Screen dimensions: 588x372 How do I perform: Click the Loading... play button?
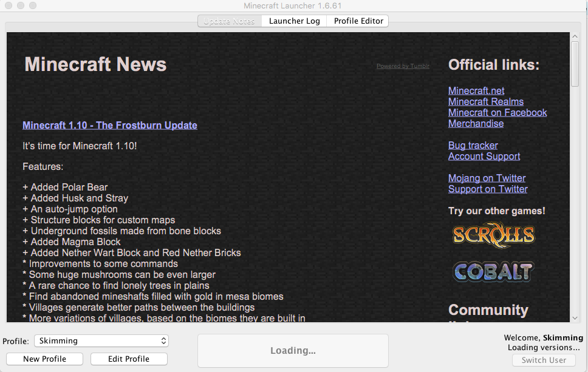(293, 351)
